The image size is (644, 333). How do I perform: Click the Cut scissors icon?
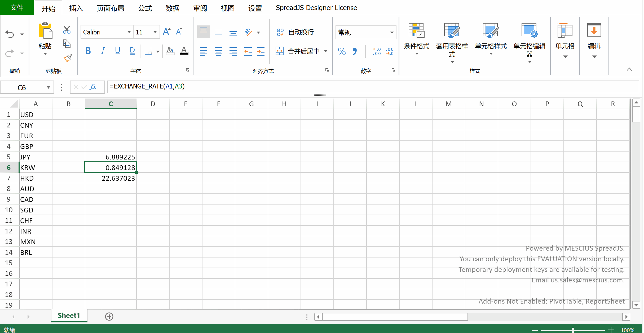tap(67, 30)
